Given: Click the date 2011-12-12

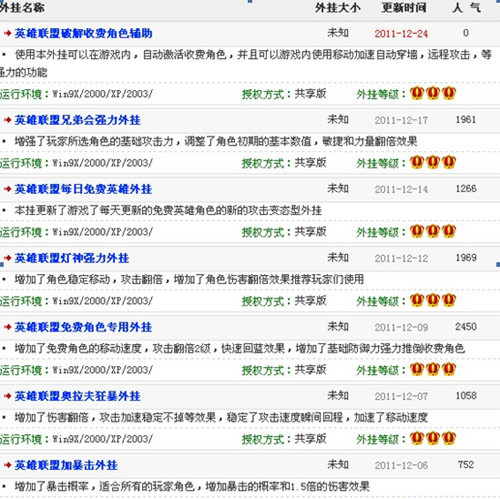Looking at the screenshot, I should pos(401,258).
